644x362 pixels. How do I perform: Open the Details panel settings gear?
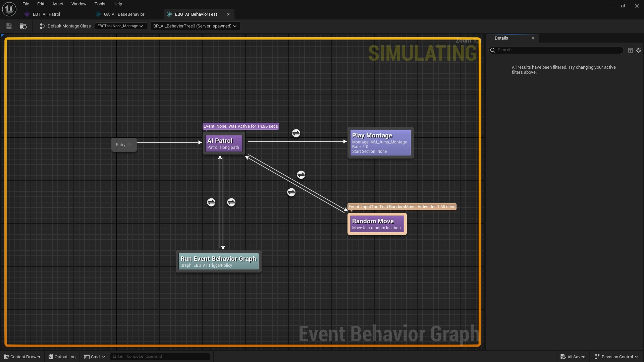639,50
